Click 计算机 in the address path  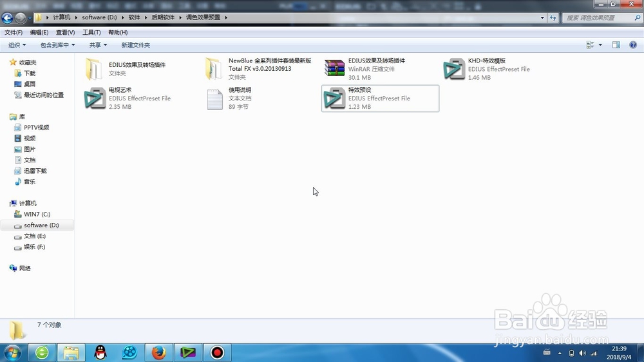click(x=62, y=17)
